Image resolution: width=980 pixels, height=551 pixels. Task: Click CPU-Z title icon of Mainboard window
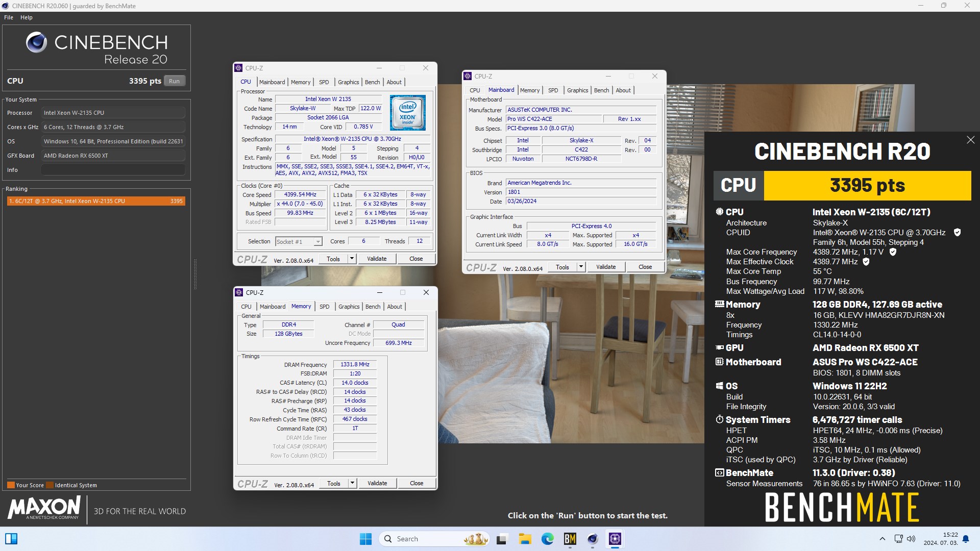pos(468,76)
